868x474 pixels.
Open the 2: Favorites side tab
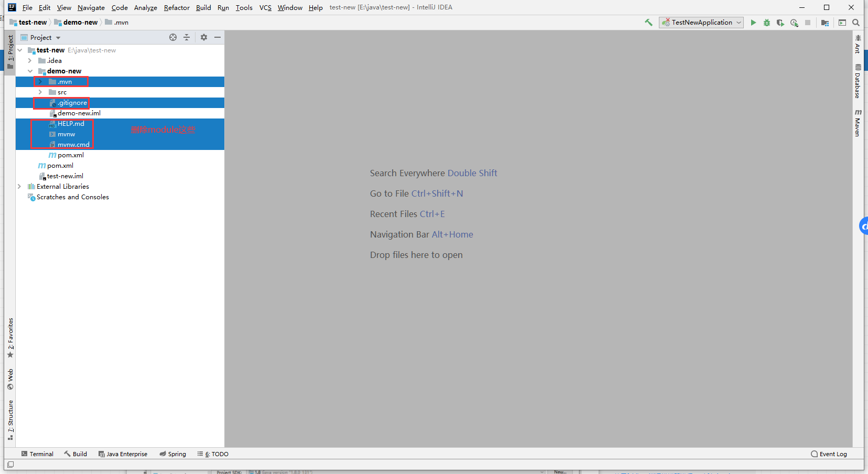[10, 338]
